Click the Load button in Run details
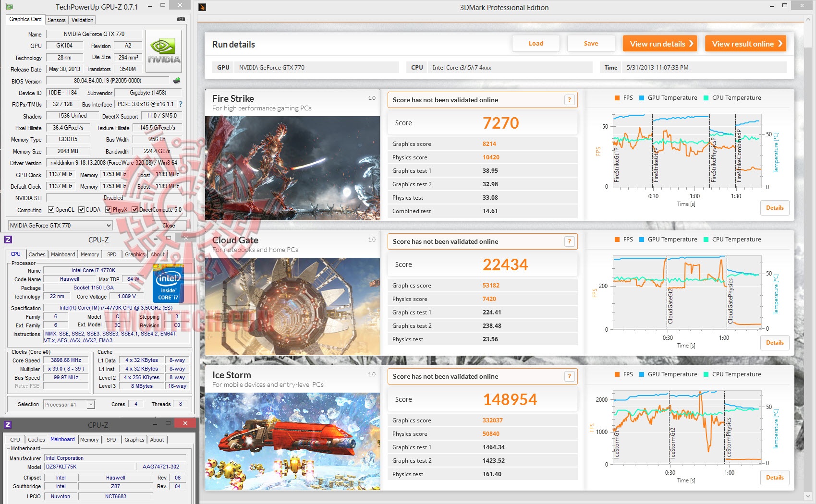Viewport: 816px width, 504px height. tap(536, 44)
